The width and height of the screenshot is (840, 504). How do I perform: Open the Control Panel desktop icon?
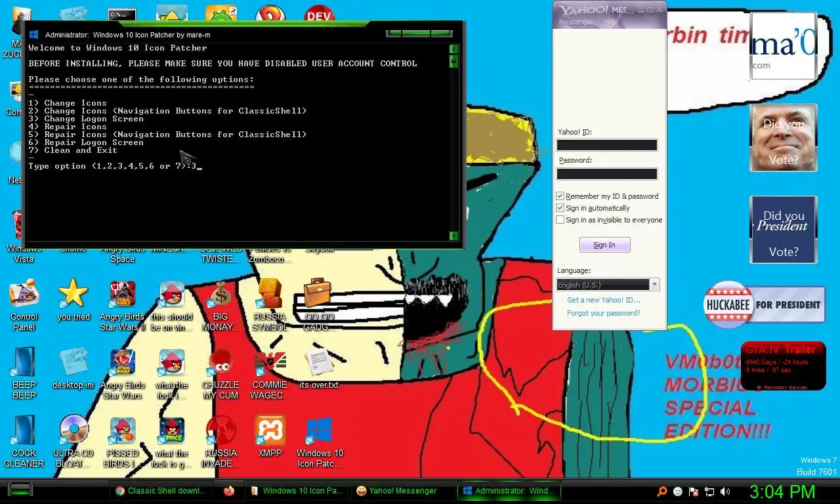(x=24, y=305)
